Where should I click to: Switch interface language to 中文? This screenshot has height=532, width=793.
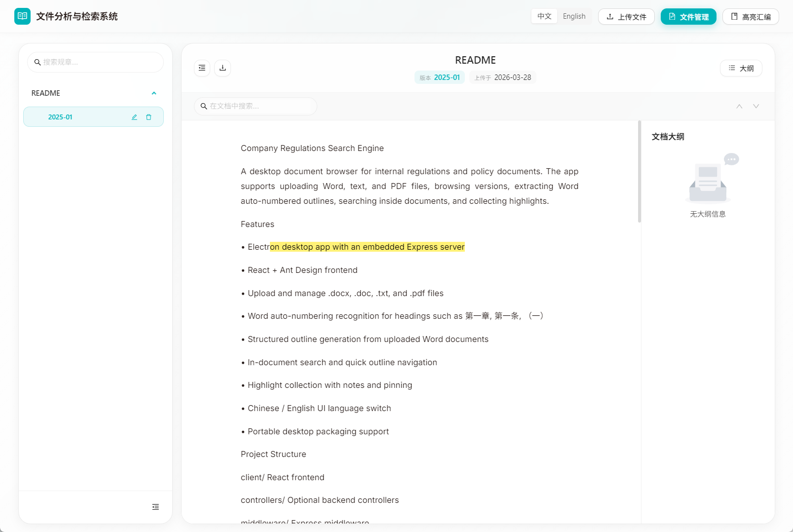[544, 16]
